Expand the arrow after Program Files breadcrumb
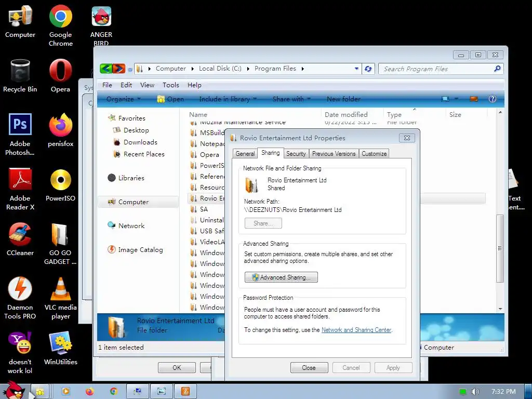The image size is (532, 399). point(303,69)
